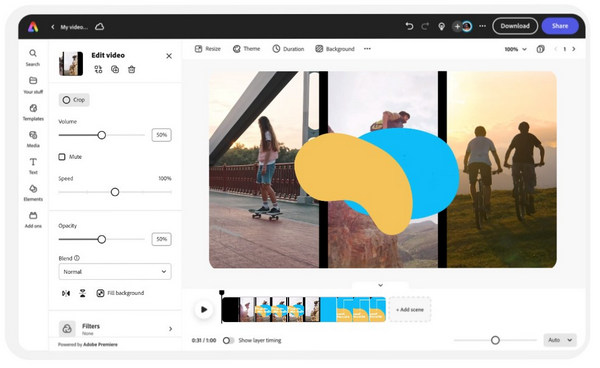Expand the Filters section
Screen dimensions: 600x368
(115, 329)
